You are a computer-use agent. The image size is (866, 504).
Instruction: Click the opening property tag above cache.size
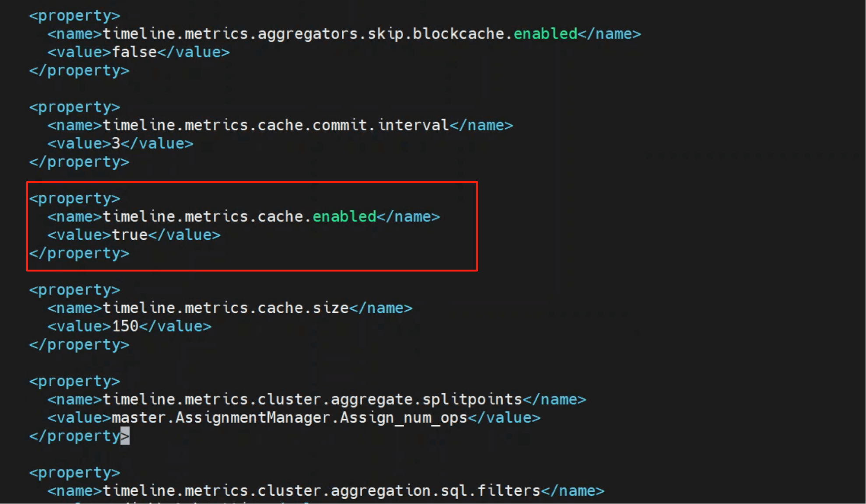point(74,290)
